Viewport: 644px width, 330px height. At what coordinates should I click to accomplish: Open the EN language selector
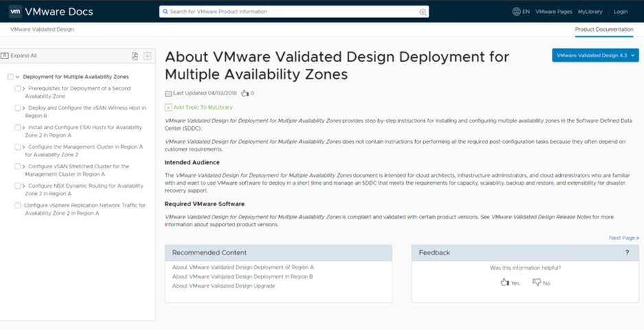coord(526,12)
